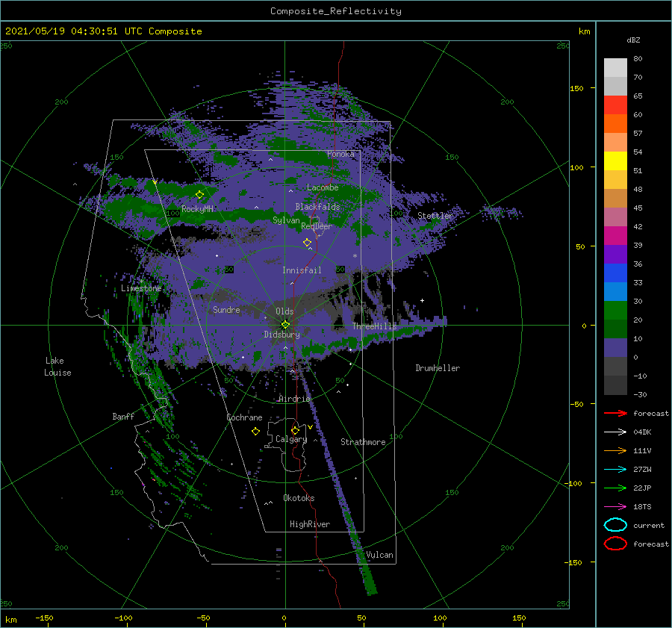This screenshot has height=628, width=672.
Task: Click the 'current' legend label
Action: (x=649, y=525)
